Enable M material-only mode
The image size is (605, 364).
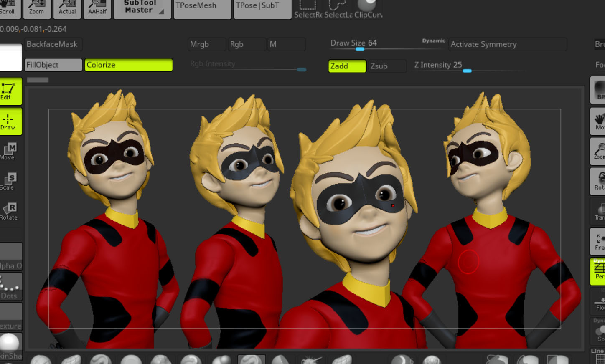tap(287, 44)
